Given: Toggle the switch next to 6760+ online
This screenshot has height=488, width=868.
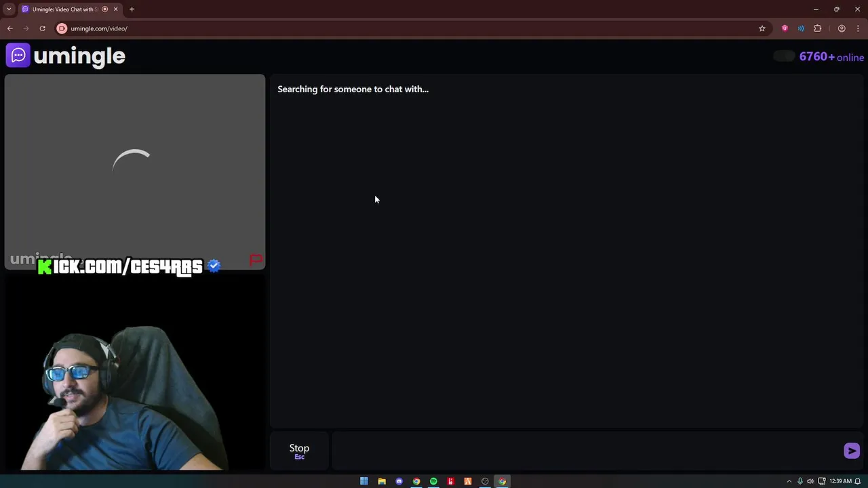Looking at the screenshot, I should (x=784, y=56).
